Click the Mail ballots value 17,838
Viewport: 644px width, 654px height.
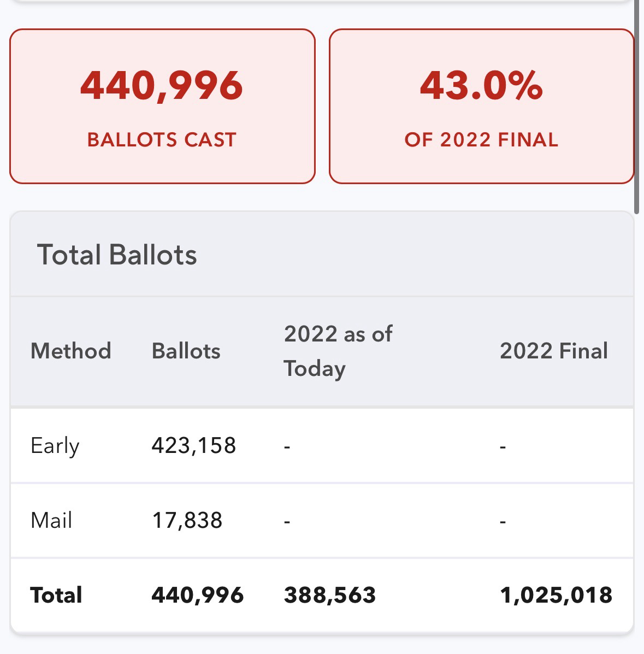[x=187, y=520]
